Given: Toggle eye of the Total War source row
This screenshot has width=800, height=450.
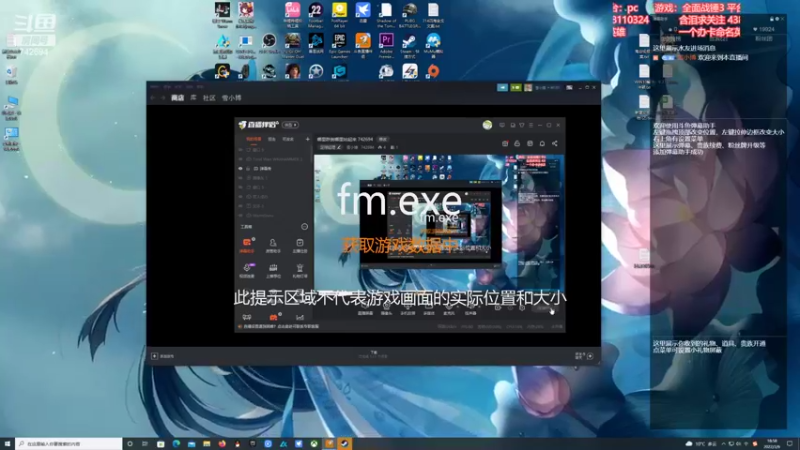Looking at the screenshot, I should pyautogui.click(x=240, y=159).
